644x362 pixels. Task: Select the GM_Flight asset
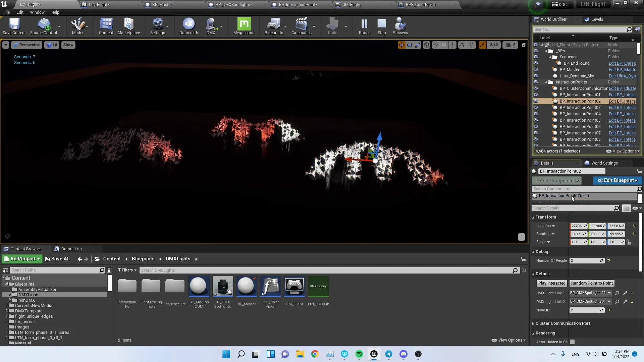click(294, 291)
